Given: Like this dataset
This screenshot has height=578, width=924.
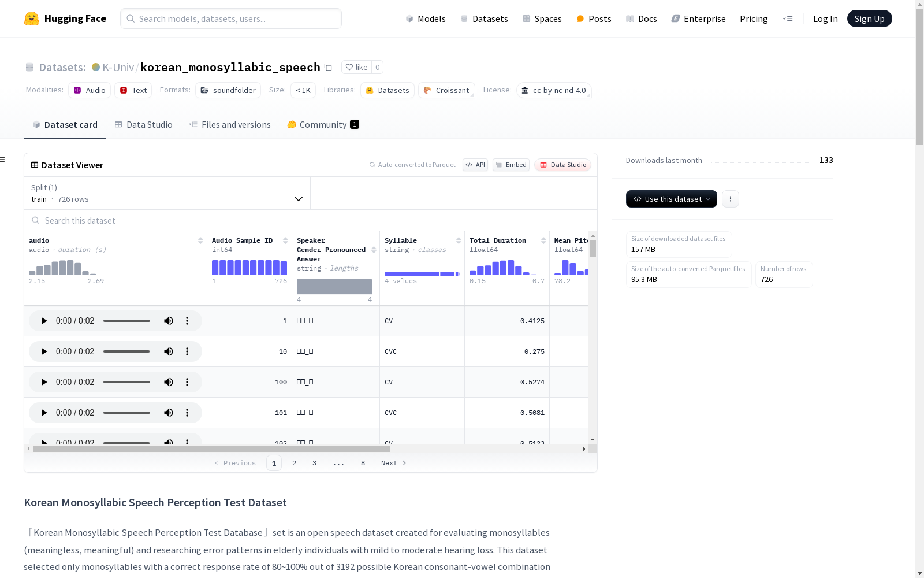Looking at the screenshot, I should pyautogui.click(x=356, y=67).
